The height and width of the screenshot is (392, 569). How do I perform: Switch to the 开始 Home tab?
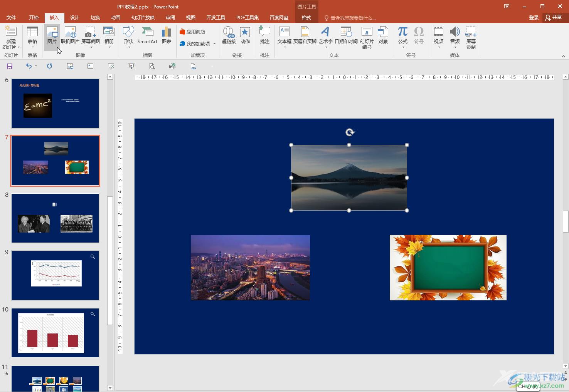click(34, 17)
